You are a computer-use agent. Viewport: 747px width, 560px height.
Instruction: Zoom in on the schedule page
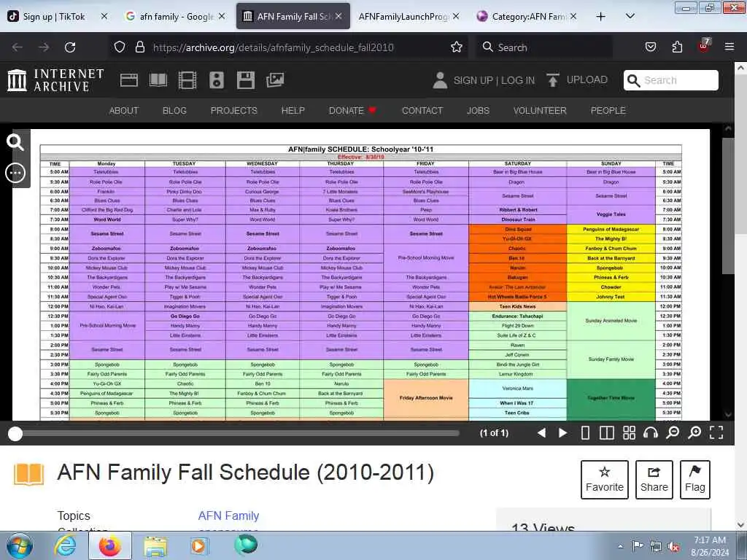pos(694,433)
